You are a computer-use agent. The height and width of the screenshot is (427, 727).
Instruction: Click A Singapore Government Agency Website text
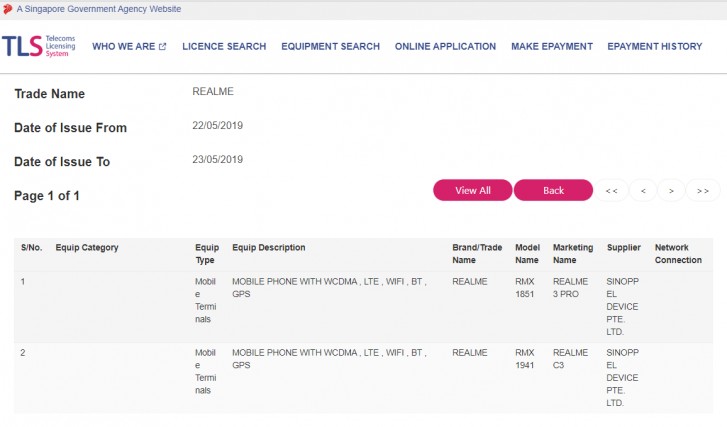[99, 9]
